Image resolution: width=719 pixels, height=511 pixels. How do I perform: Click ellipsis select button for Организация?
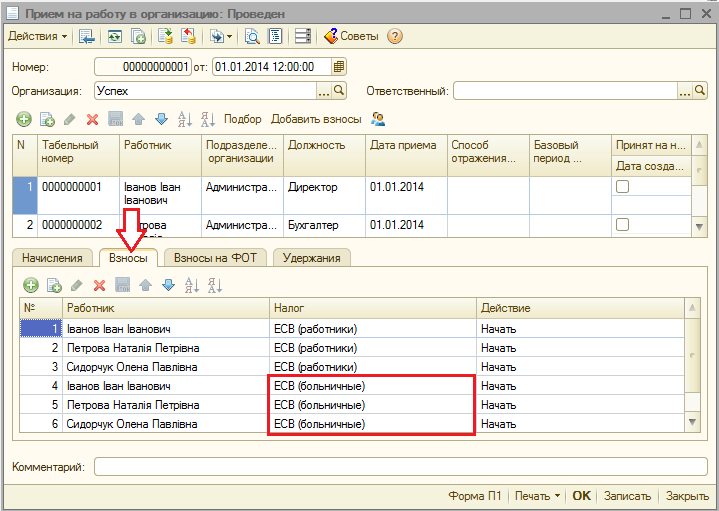click(324, 91)
